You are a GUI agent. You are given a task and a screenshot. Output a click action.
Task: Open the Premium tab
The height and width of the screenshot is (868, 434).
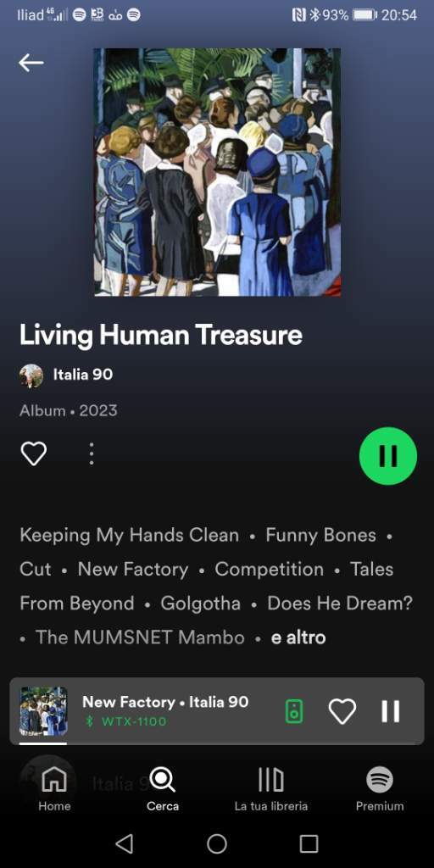click(x=380, y=789)
